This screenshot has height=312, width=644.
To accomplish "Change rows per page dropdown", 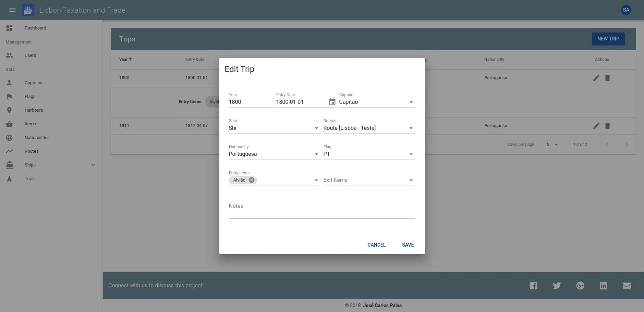I will (553, 145).
